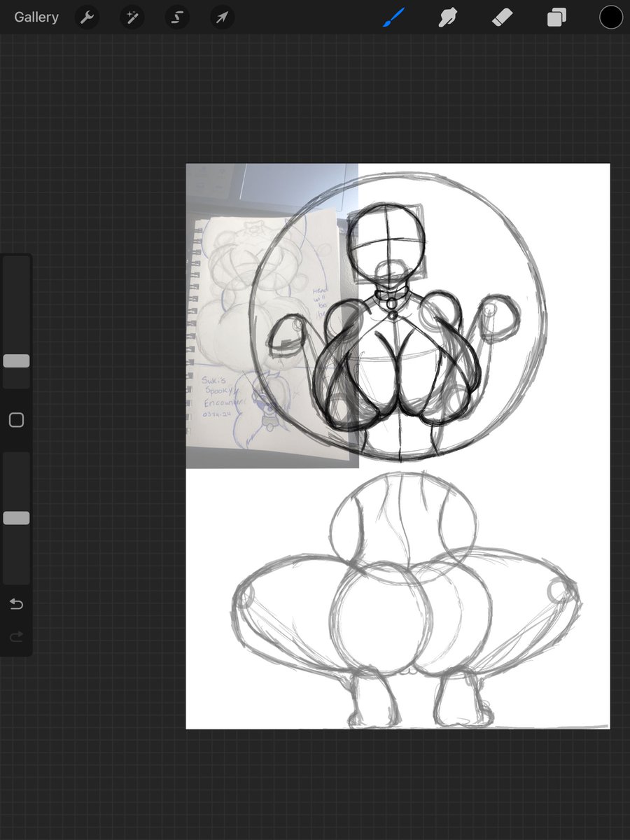Tap the square Modify eyedropper button
630x840 pixels.
(x=16, y=420)
